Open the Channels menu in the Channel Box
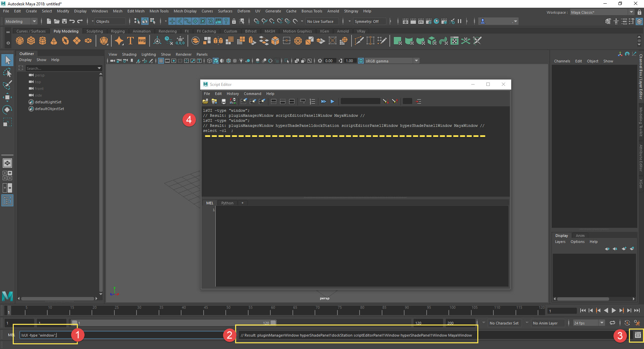 pyautogui.click(x=562, y=61)
